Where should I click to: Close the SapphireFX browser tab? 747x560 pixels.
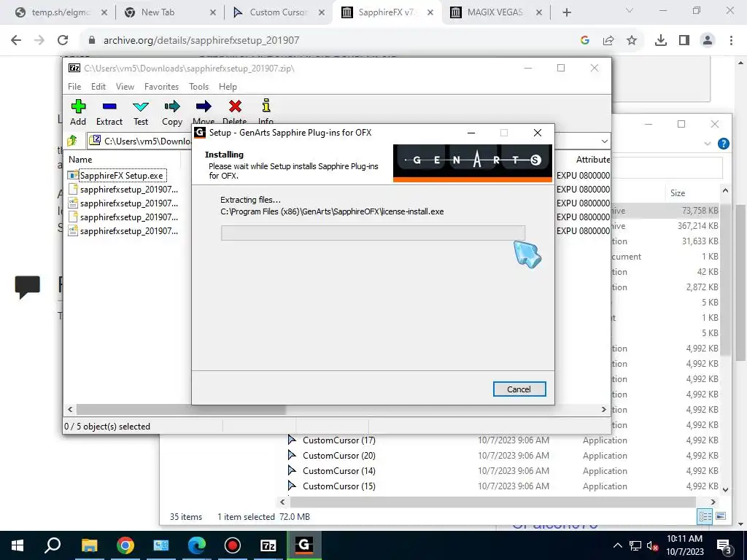(430, 13)
